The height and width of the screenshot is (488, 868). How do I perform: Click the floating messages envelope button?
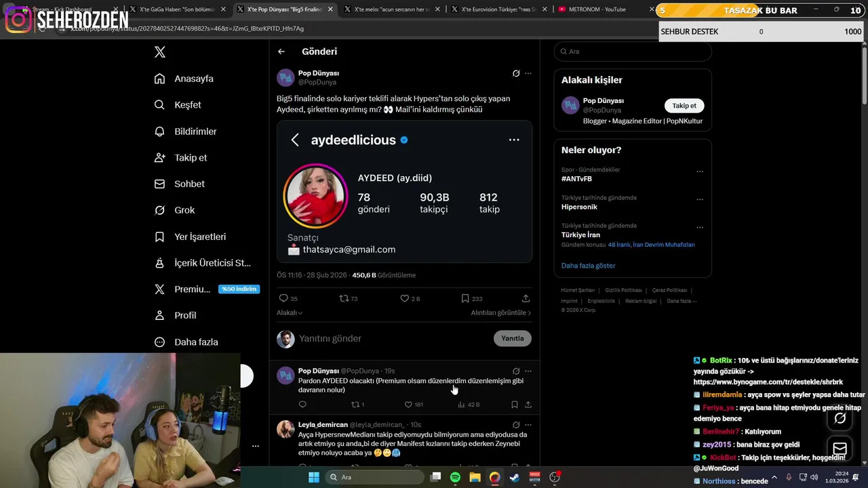(840, 449)
